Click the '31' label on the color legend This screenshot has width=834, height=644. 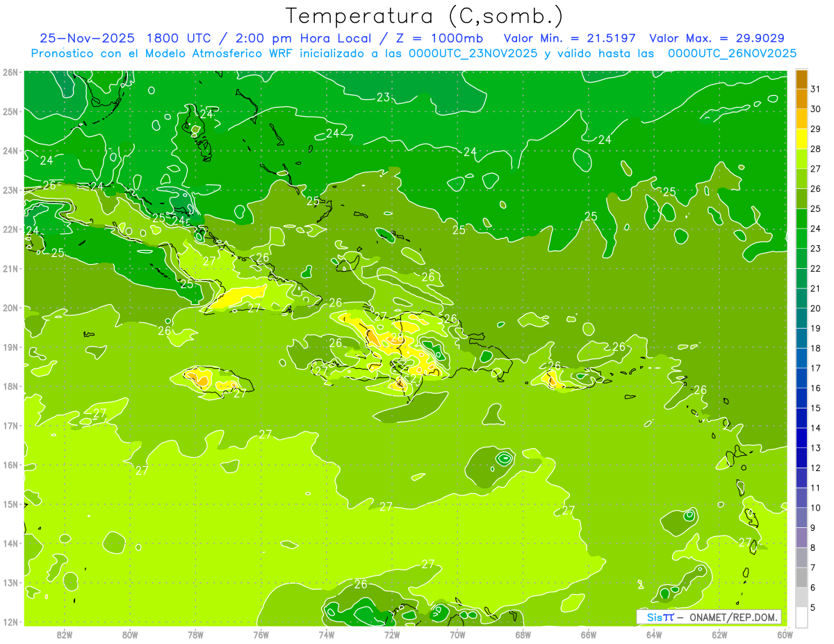(x=816, y=89)
